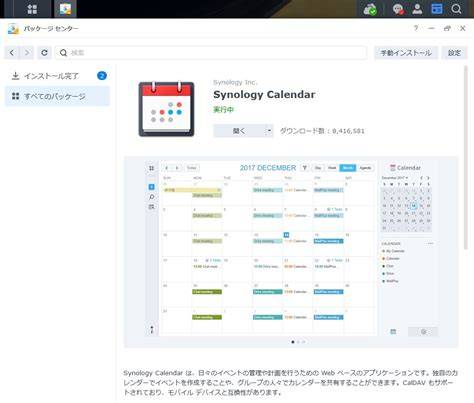Screen dimensions: 474x403
Task: Click the 実行中 running status text
Action: [223, 109]
